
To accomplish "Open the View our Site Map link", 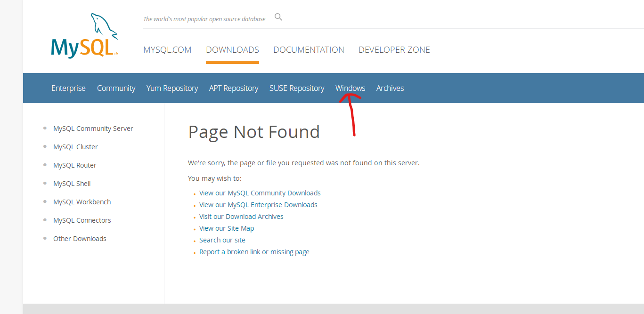I will 227,228.
